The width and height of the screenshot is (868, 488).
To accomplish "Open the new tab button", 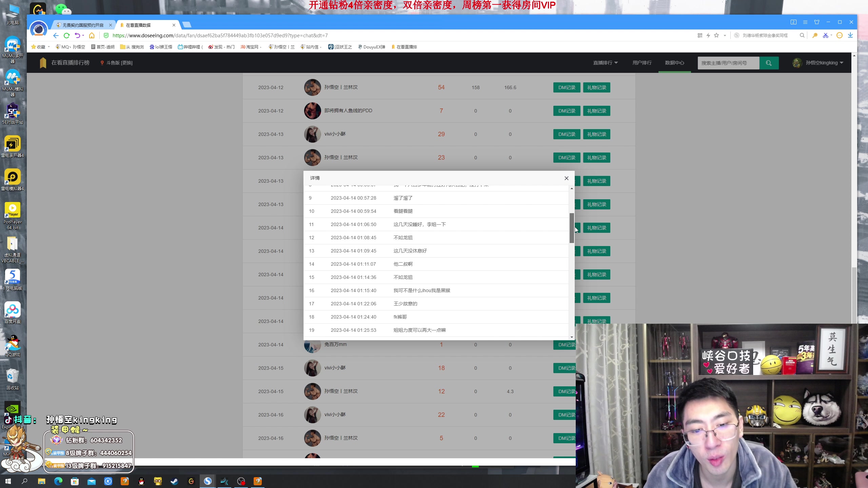I will pos(187,25).
